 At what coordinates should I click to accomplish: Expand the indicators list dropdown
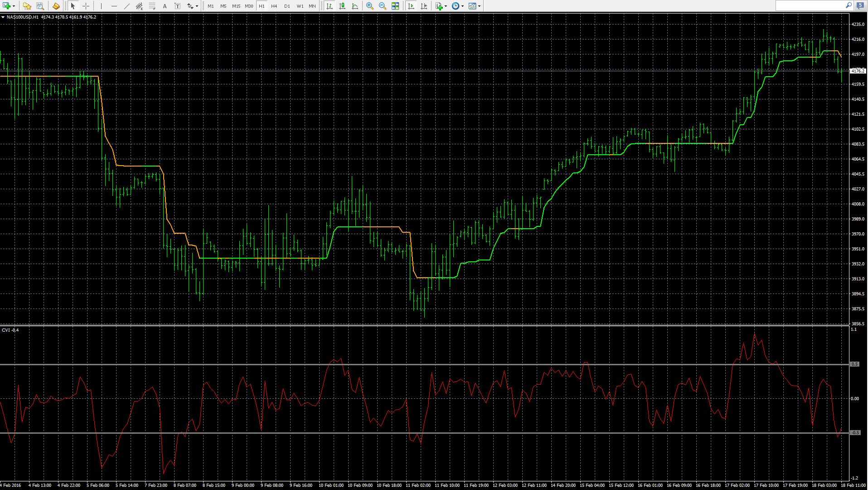click(446, 6)
